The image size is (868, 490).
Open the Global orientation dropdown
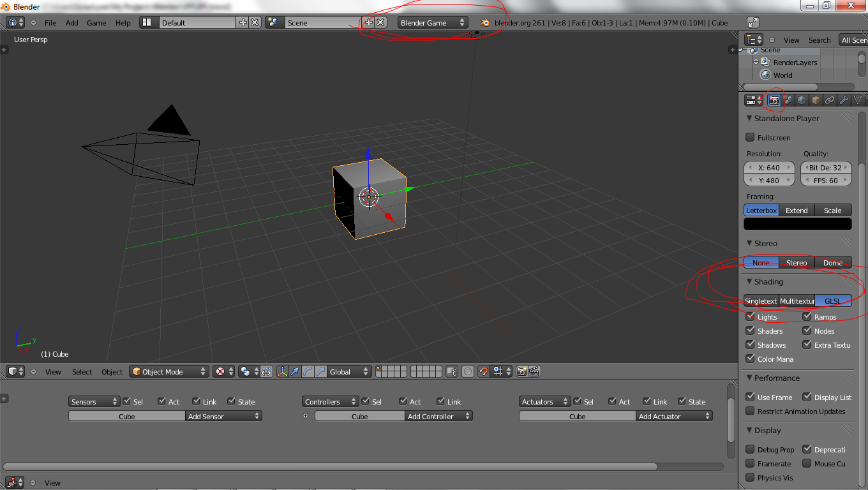(349, 371)
